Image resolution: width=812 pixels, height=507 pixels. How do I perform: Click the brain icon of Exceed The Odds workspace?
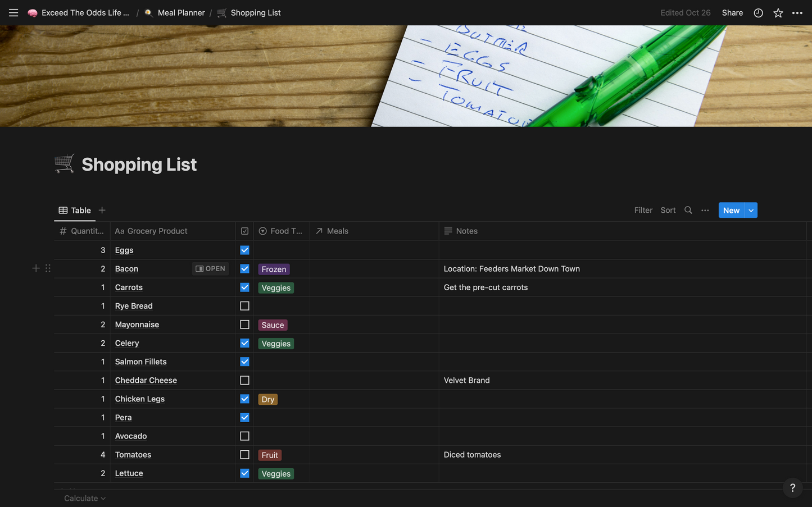[33, 13]
